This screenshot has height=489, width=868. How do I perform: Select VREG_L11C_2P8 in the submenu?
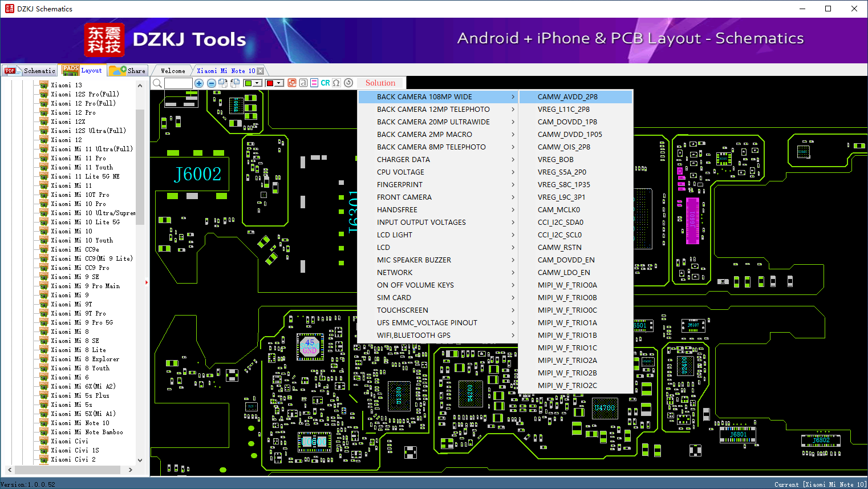click(576, 110)
